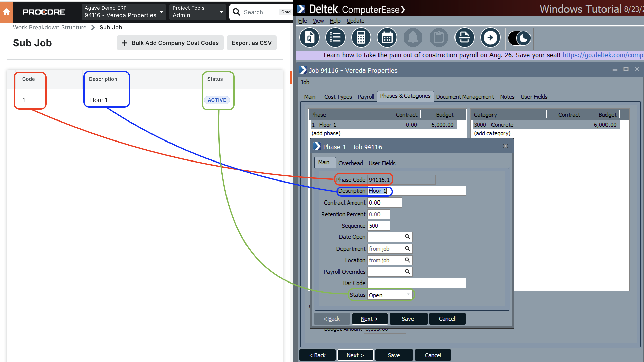Open the phase Status dropdown showing Open

coord(390,295)
